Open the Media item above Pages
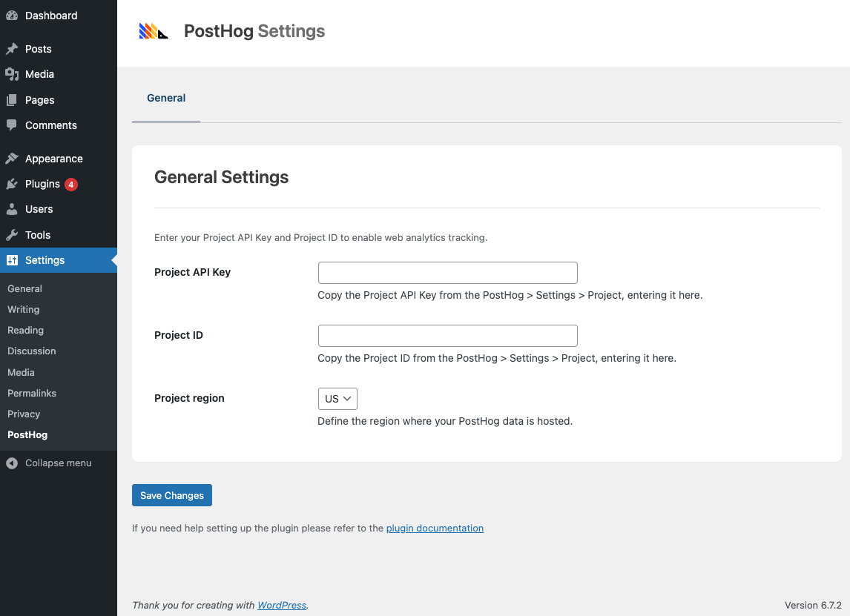 59,74
